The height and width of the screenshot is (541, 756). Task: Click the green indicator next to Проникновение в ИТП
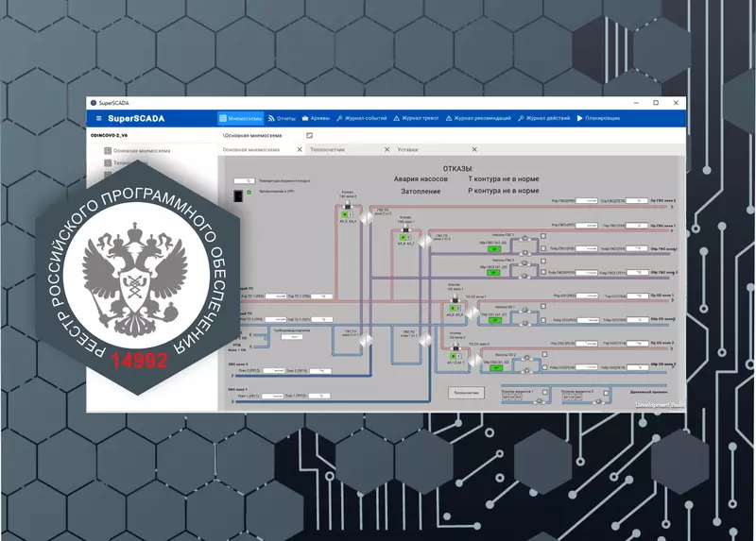click(249, 193)
